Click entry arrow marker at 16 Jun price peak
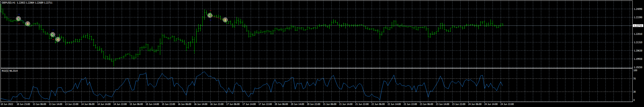644x107 pixels. pyautogui.click(x=210, y=15)
